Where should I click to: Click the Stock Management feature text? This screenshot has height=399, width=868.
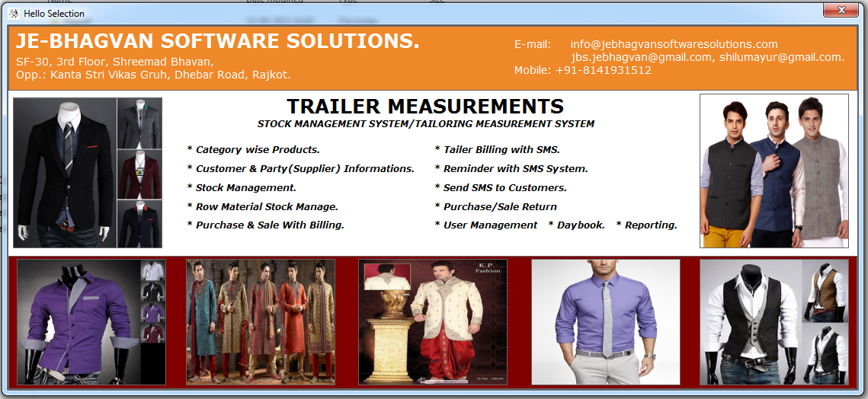coord(242,187)
